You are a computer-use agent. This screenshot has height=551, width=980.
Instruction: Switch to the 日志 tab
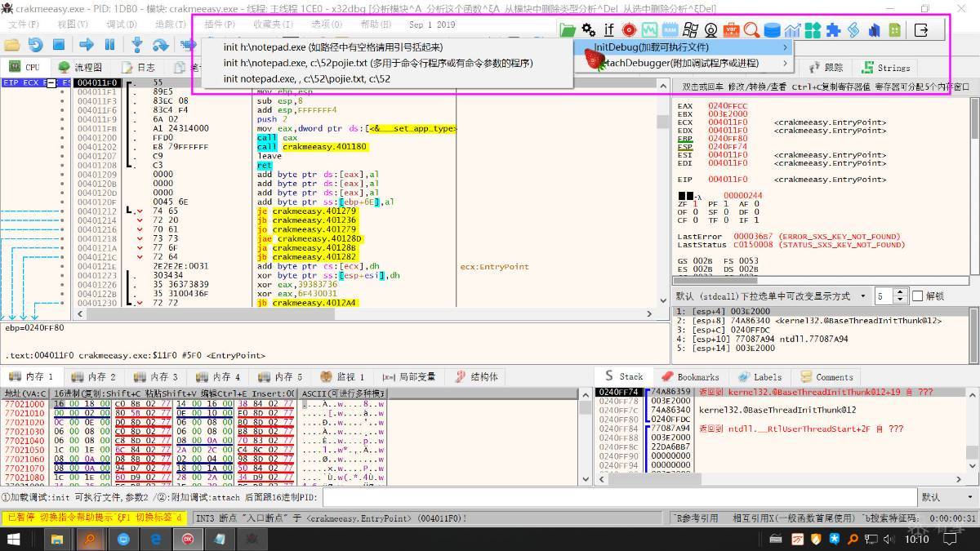138,67
